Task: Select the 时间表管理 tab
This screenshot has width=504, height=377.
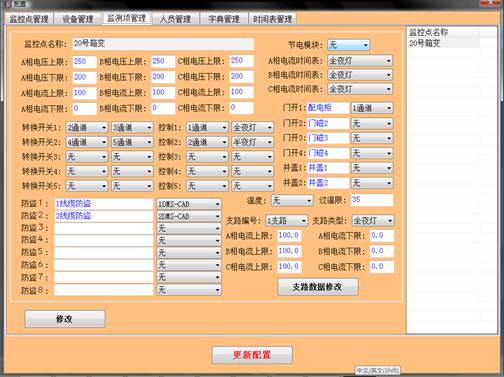Action: (x=272, y=19)
